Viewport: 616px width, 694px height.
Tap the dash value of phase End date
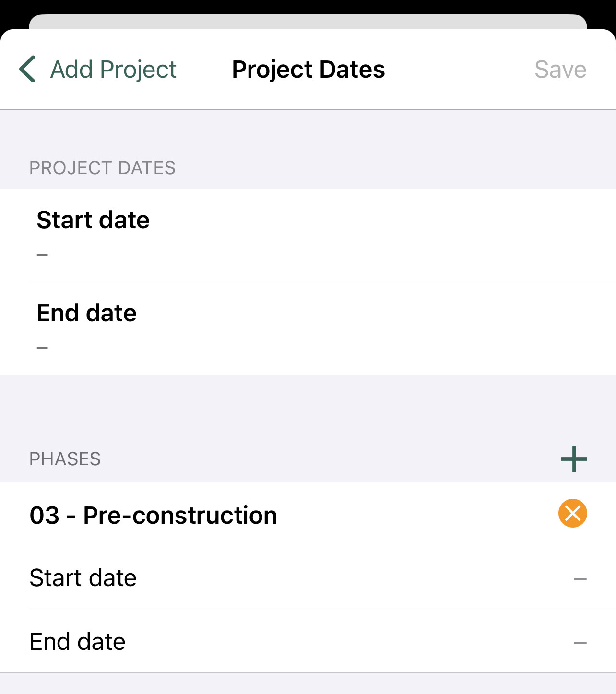click(x=580, y=643)
